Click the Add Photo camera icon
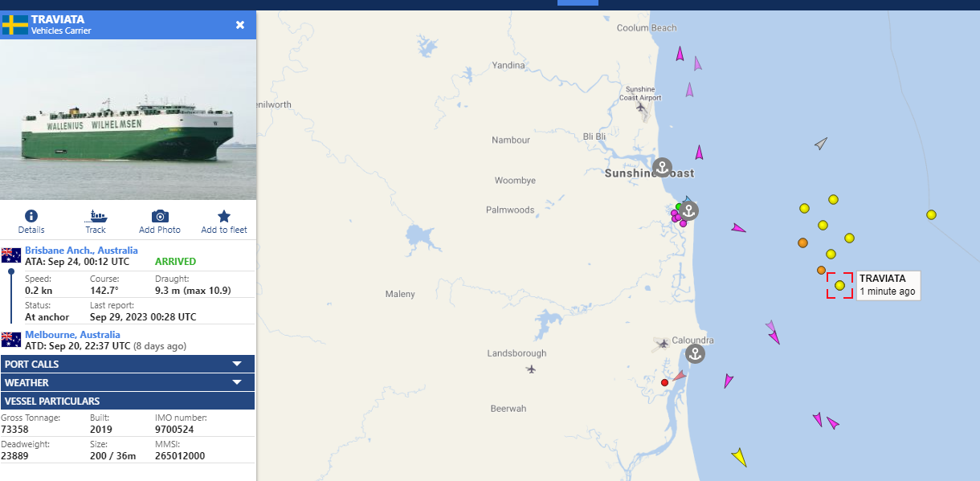Image resolution: width=980 pixels, height=481 pixels. click(x=160, y=216)
